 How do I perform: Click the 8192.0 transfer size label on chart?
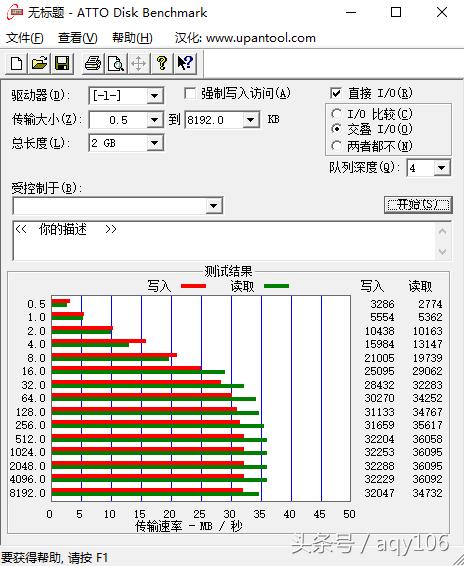28,493
